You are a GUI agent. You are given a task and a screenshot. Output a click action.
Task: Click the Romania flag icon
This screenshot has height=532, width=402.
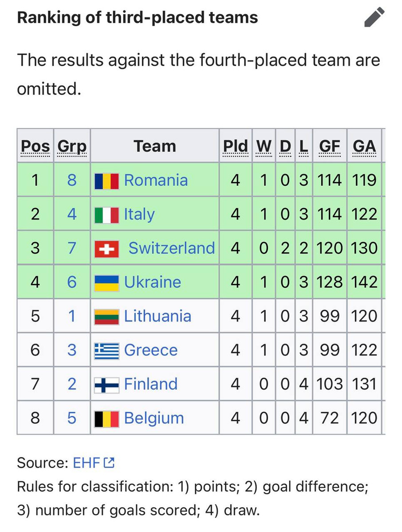(106, 181)
